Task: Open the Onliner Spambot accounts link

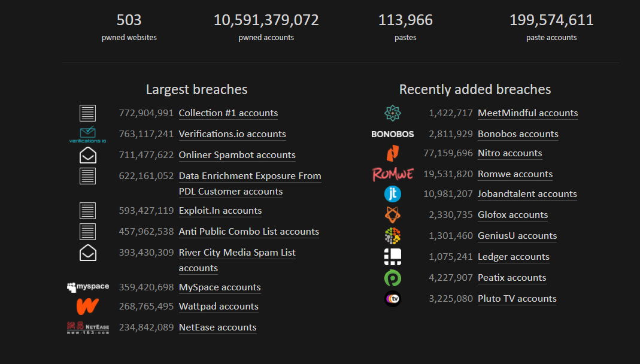Action: point(236,154)
